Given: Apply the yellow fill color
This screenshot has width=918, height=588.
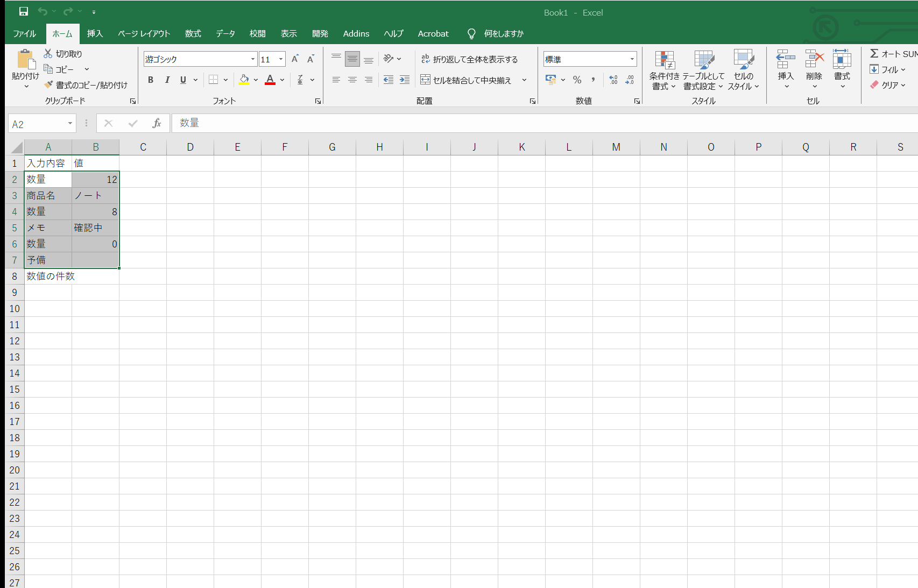Looking at the screenshot, I should coord(244,80).
